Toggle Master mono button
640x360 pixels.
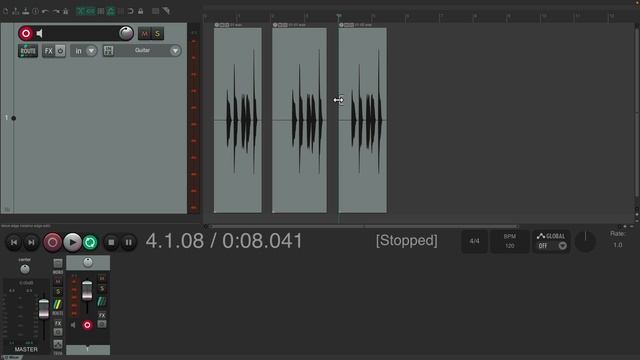(x=58, y=264)
